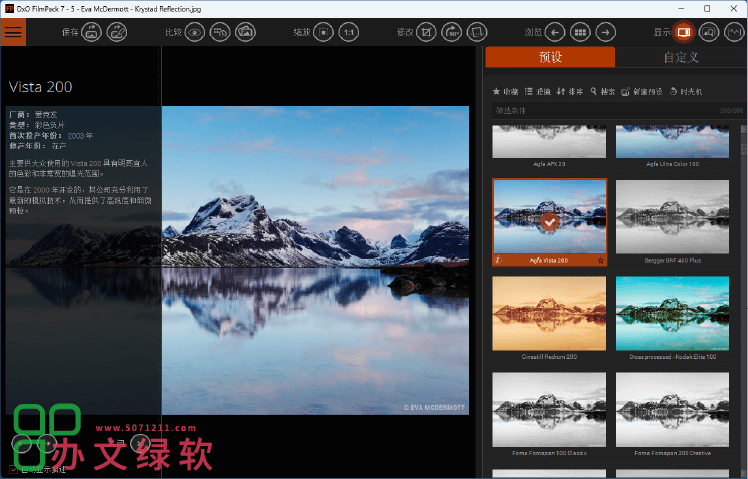Open the image grid browser
This screenshot has height=479, width=748.
(580, 32)
